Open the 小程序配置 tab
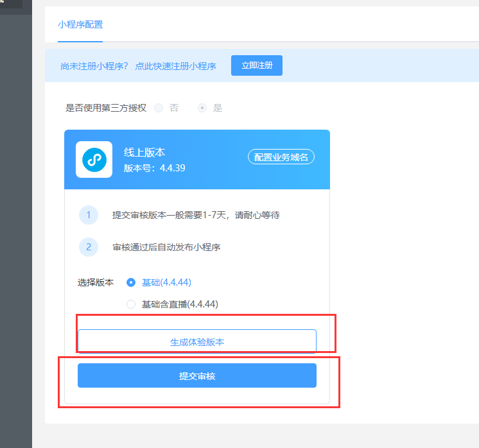This screenshot has width=479, height=448. (80, 24)
